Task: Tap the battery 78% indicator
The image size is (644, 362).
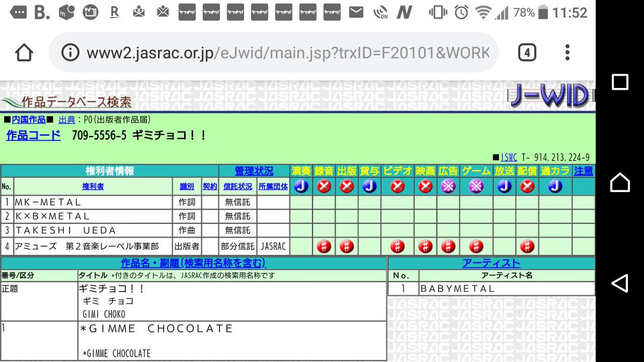Action: 531,12
